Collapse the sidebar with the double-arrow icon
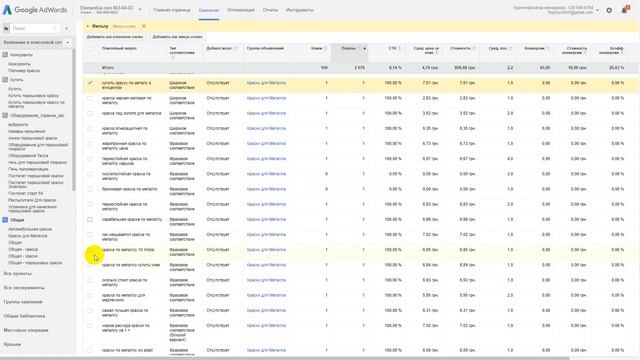Screen dimensions: 640x360 [x=67, y=28]
